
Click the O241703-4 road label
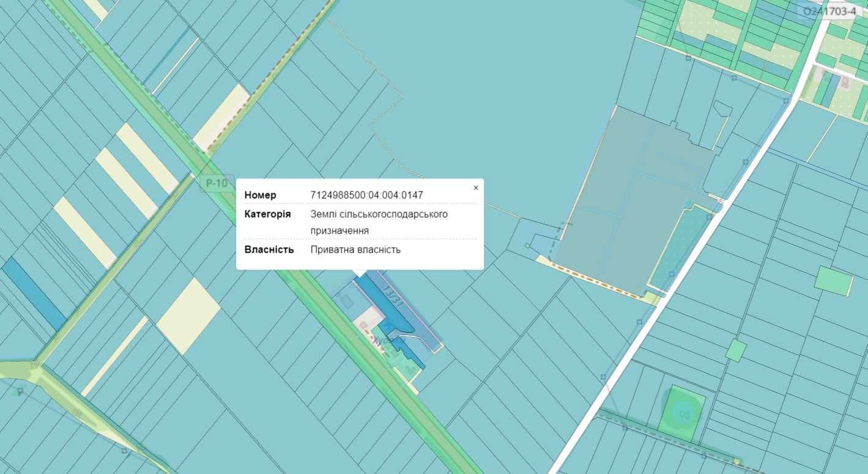click(829, 11)
